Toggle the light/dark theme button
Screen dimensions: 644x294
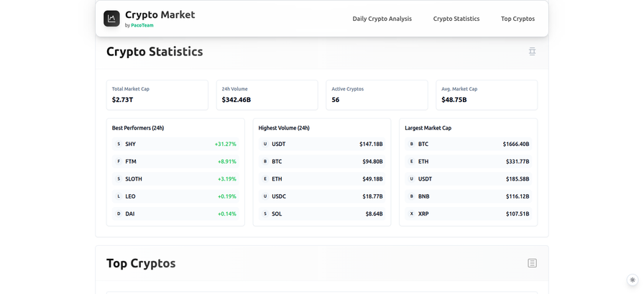tap(632, 280)
